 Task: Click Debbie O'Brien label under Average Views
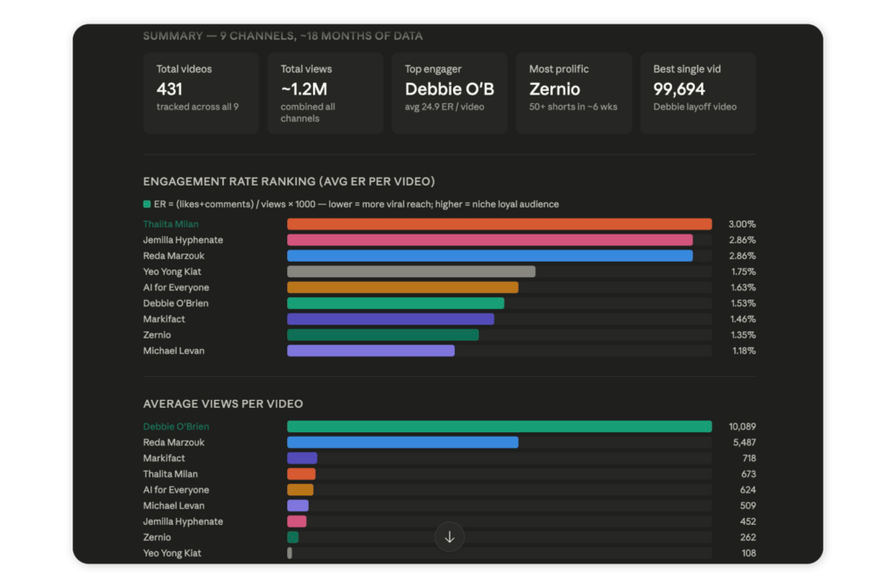[176, 426]
